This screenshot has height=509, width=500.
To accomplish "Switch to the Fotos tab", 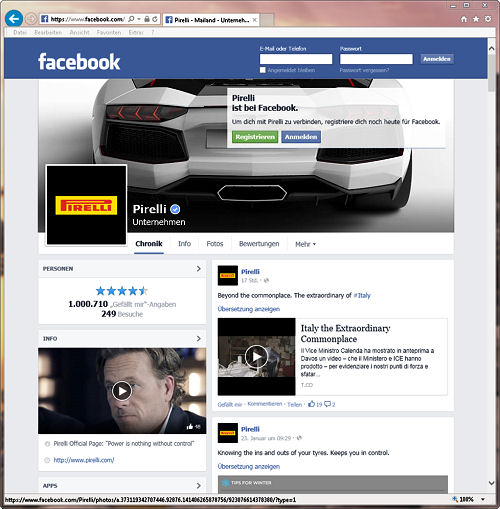I will coord(215,244).
